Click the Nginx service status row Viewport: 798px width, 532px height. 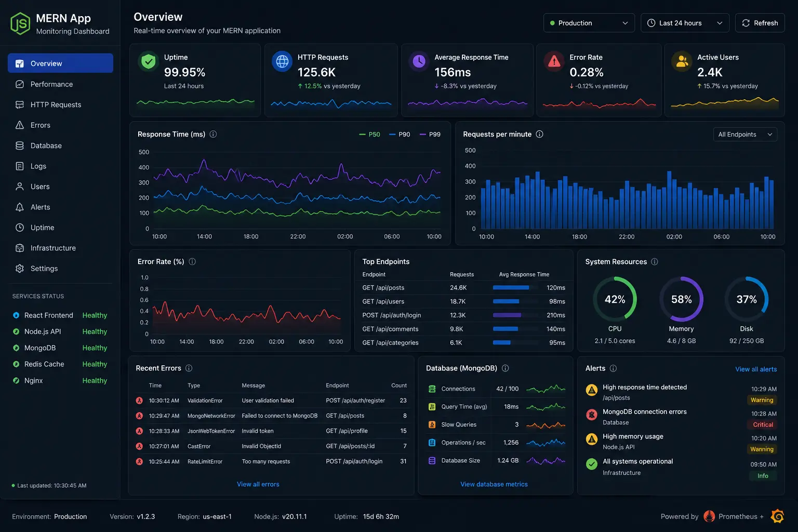60,381
